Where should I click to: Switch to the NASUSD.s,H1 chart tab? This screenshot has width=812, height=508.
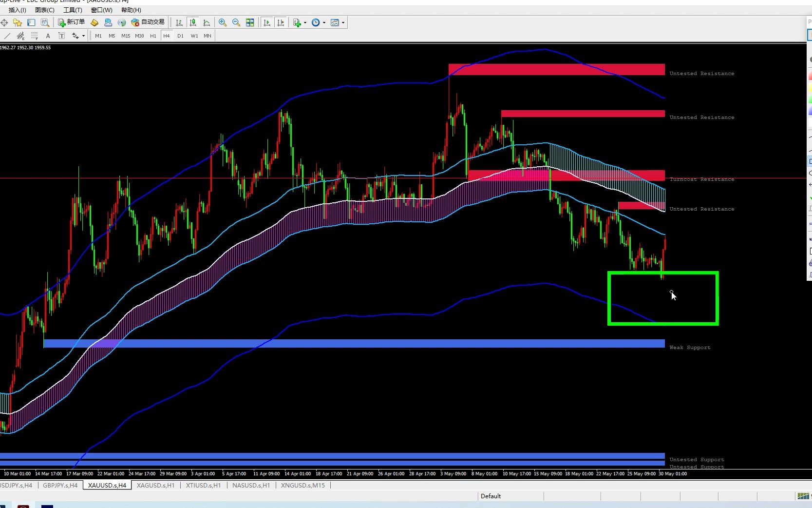point(251,485)
